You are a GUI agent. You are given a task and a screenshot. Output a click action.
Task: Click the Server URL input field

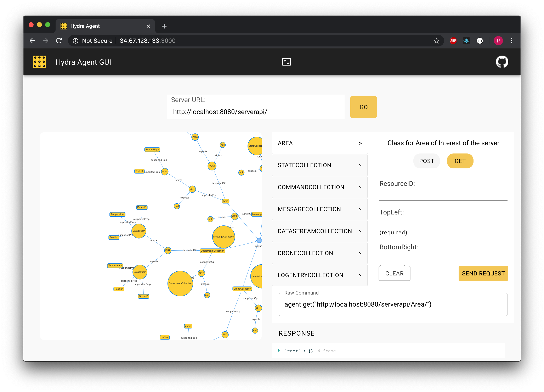[x=255, y=112]
